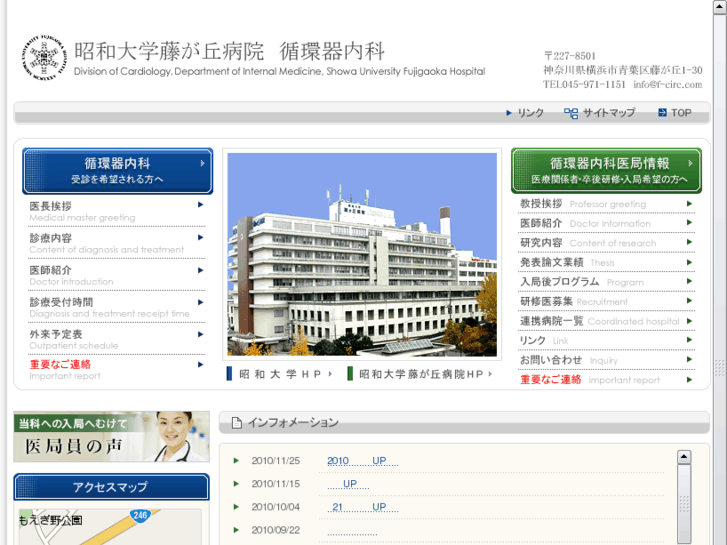
Task: Open the 2010/11/15 UP link
Action: [348, 484]
